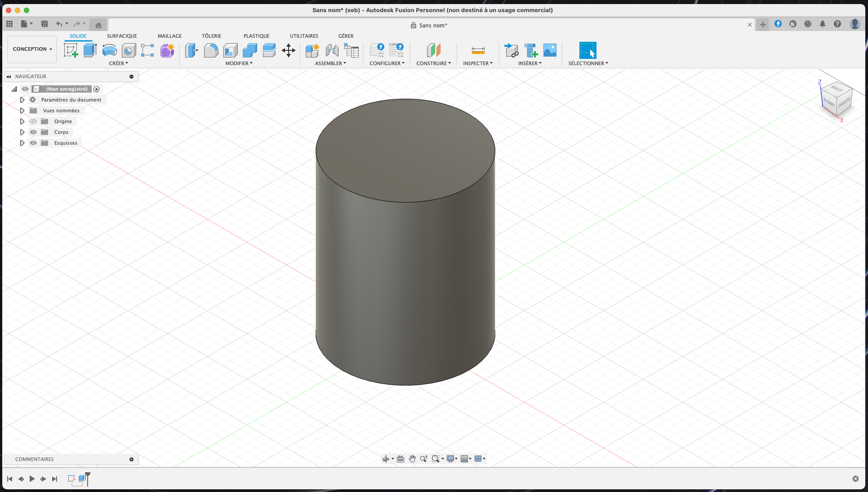The width and height of the screenshot is (868, 492).
Task: Switch to the SURFACIQUE tab
Action: (122, 36)
